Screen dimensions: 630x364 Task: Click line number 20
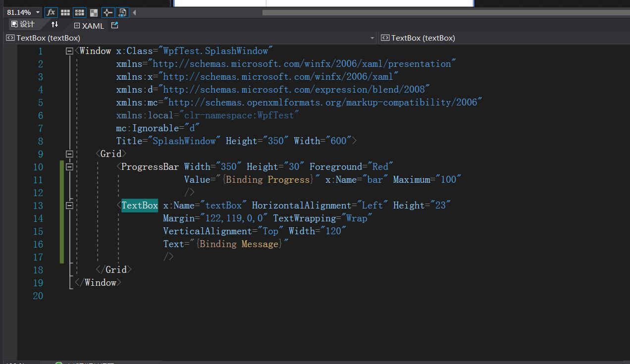[x=38, y=296]
